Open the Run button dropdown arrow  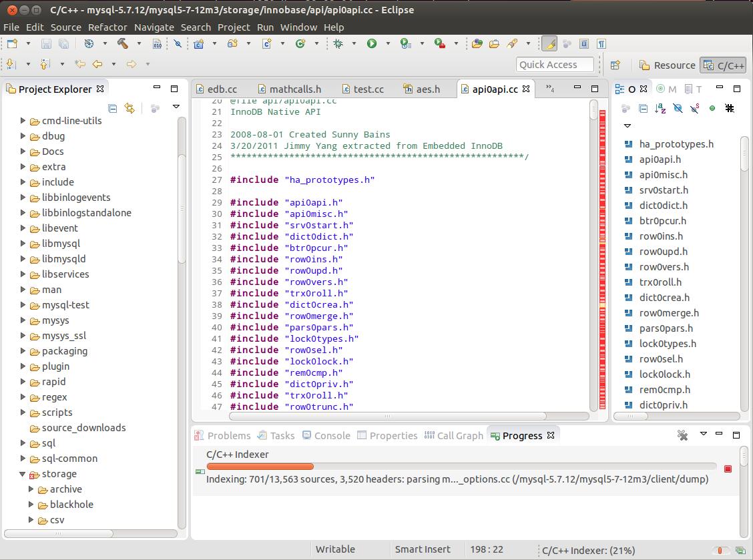pos(387,43)
